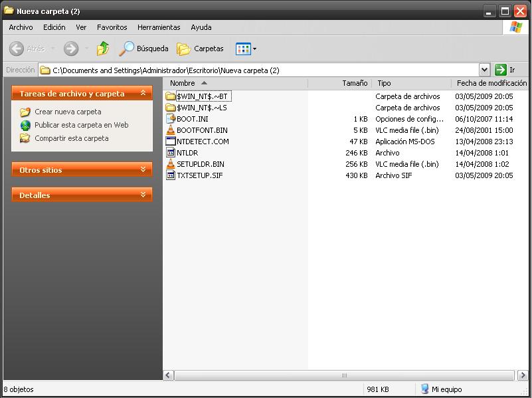Open the Vistas view mode dropdown
The height and width of the screenshot is (398, 532).
click(246, 49)
